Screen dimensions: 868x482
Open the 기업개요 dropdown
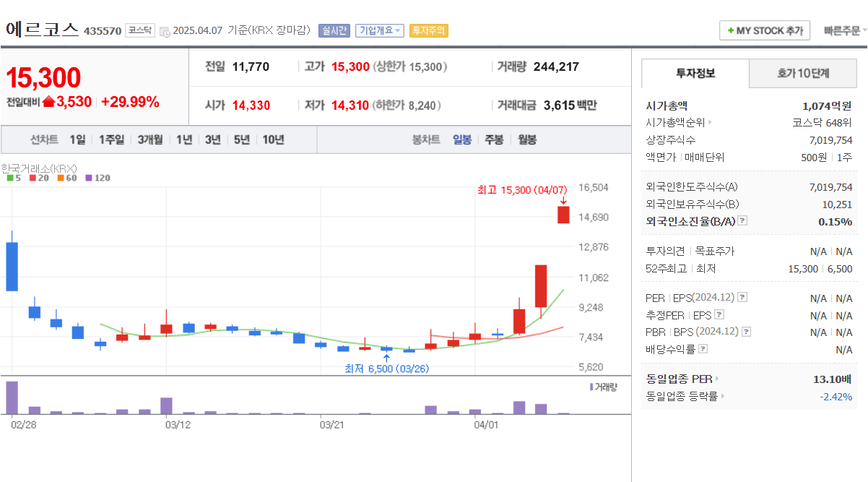[x=379, y=30]
